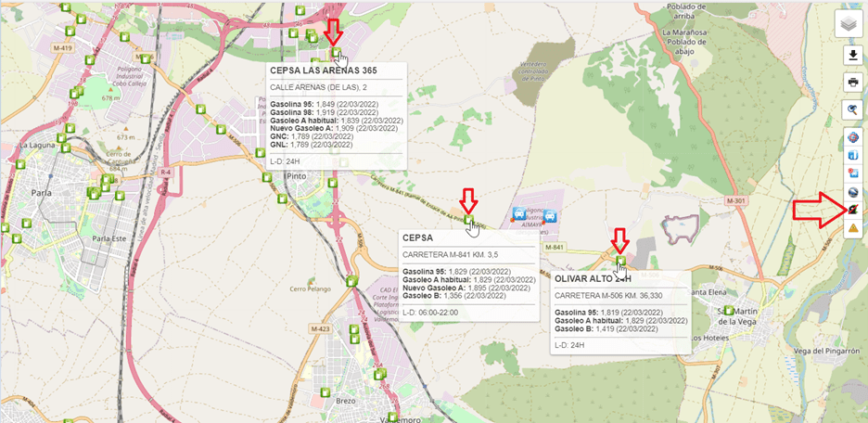Click the red pin place marker tool icon
The height and width of the screenshot is (423, 868).
[853, 173]
